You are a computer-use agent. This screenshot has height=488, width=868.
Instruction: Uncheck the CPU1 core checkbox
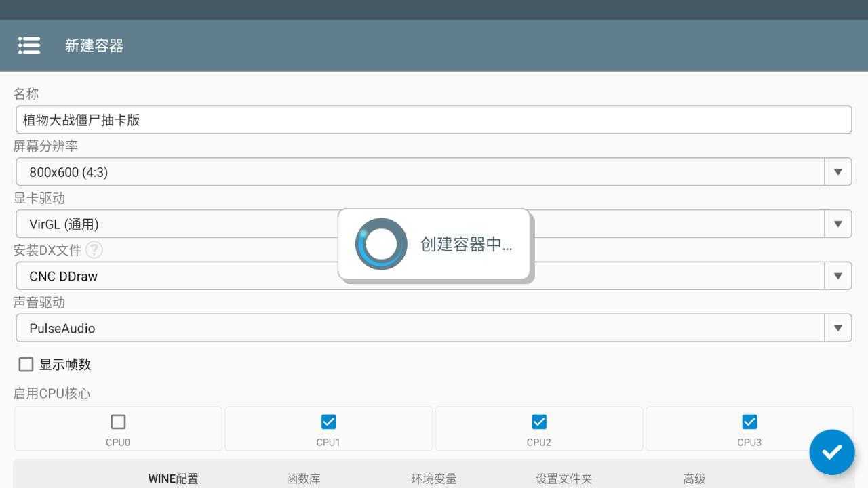coord(328,422)
